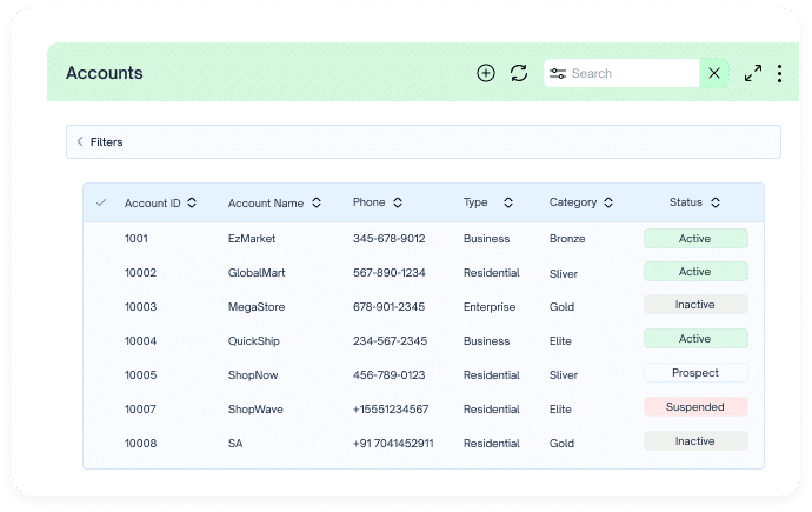The height and width of the screenshot is (512, 812).
Task: Click the Enterprise type cell
Action: tap(490, 307)
